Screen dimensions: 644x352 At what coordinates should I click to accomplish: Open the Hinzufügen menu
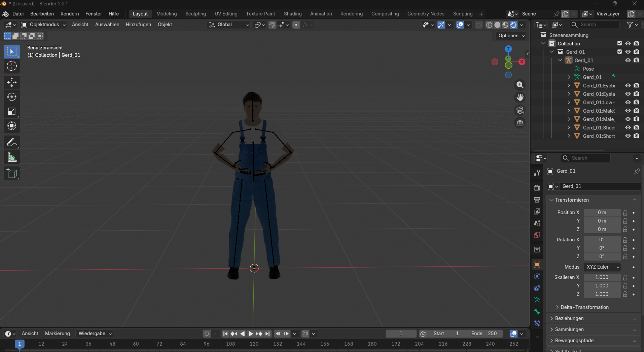[138, 25]
